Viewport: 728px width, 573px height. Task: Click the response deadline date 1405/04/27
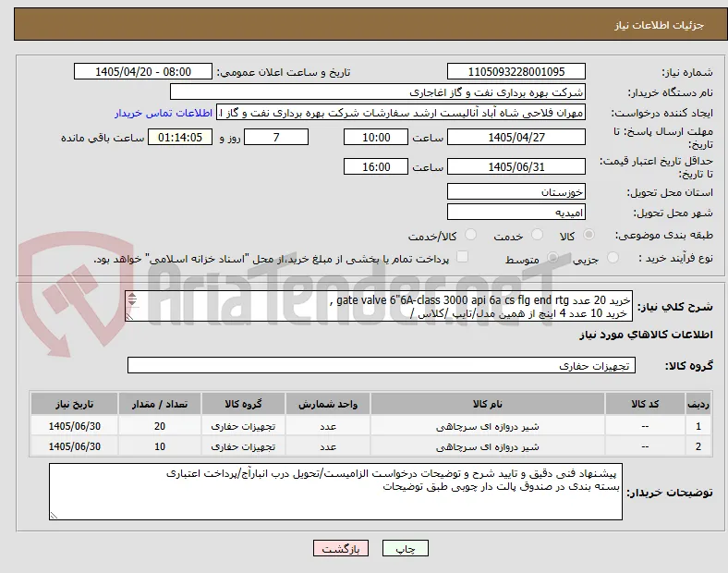click(516, 137)
